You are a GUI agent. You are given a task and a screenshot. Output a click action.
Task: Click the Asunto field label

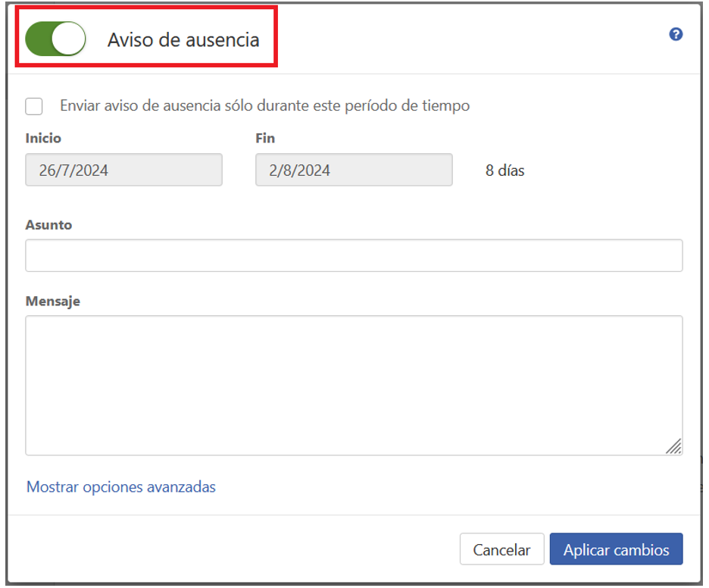click(48, 225)
